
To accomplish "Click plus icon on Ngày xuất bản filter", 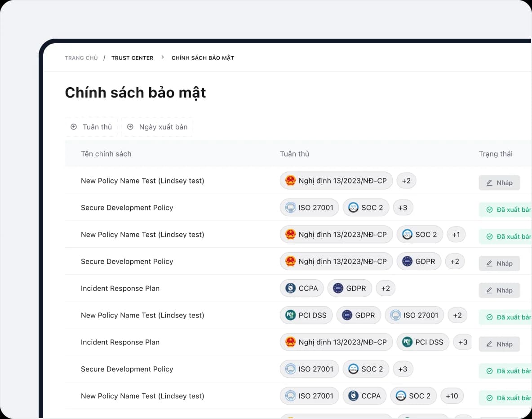I will tap(130, 127).
